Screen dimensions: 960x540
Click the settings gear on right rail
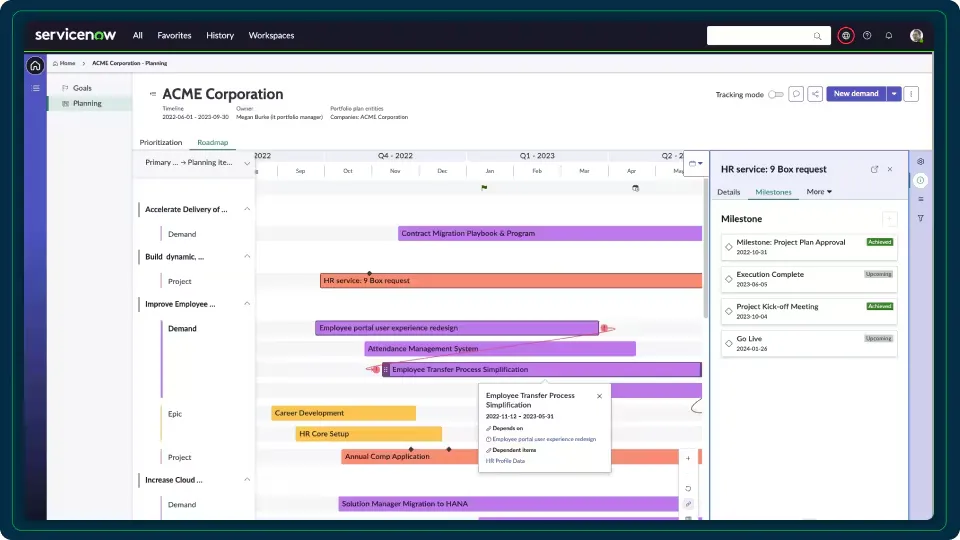[x=920, y=162]
